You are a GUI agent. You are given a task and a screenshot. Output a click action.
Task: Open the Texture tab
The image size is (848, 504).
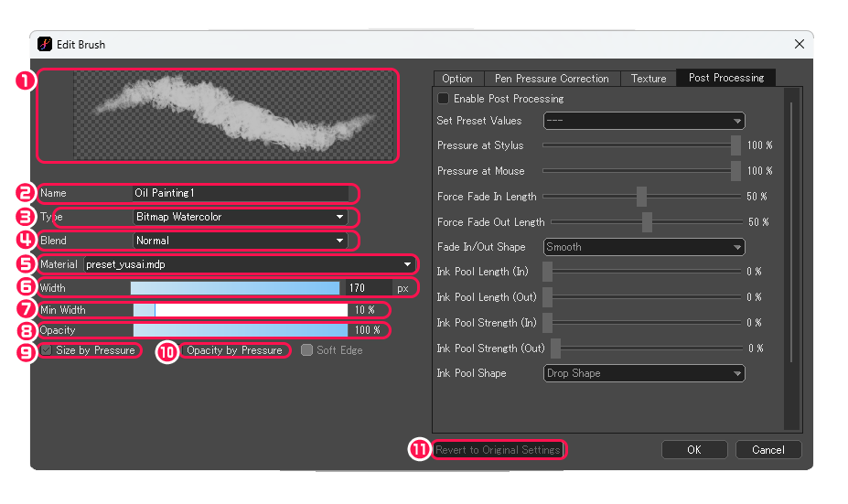pos(649,79)
